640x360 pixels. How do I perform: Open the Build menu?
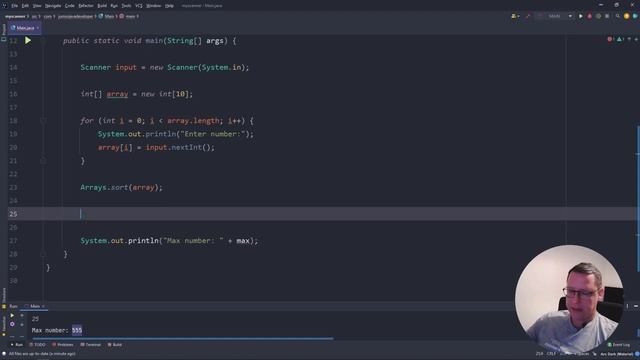click(x=102, y=6)
